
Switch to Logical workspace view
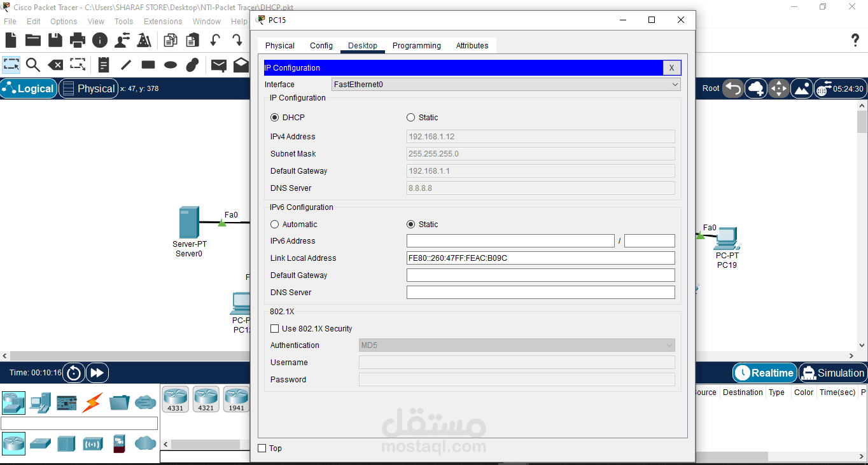[x=29, y=88]
